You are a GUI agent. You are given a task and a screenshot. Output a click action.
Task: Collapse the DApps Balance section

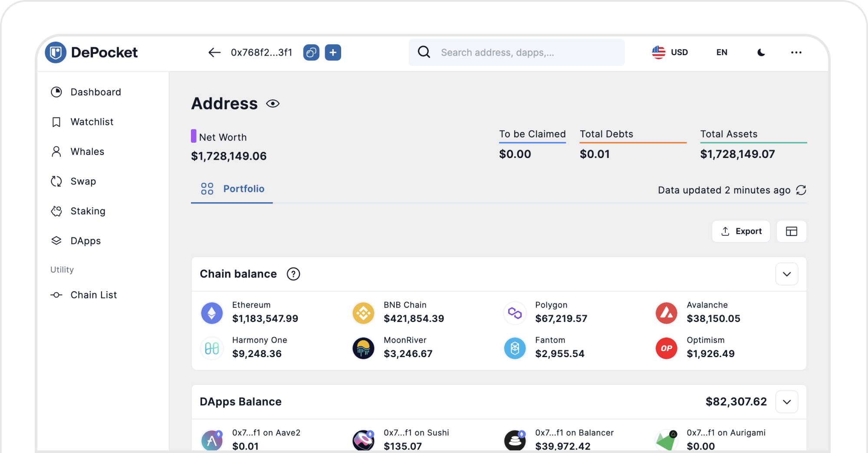(x=787, y=402)
